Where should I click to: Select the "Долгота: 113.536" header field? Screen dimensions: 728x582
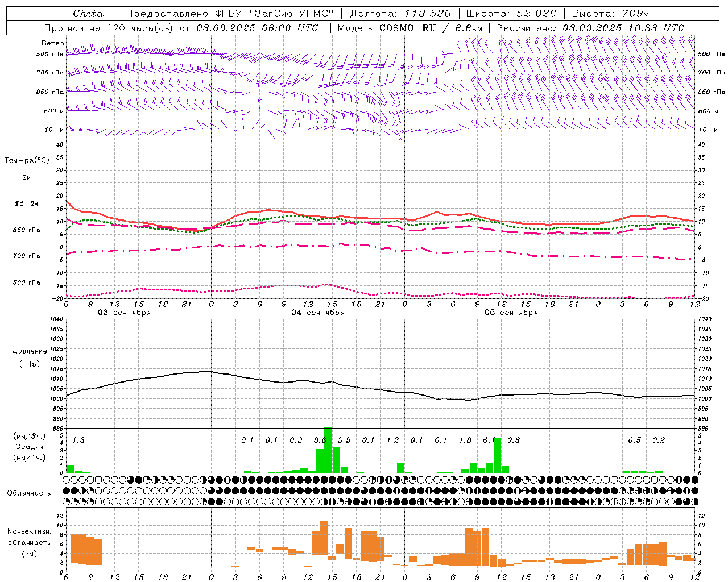click(400, 14)
